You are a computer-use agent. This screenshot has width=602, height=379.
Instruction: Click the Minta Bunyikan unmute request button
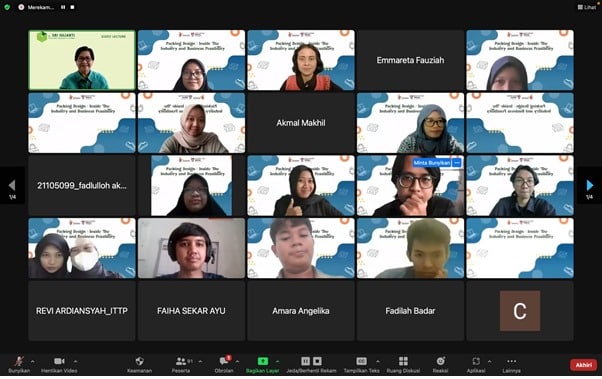(x=432, y=163)
